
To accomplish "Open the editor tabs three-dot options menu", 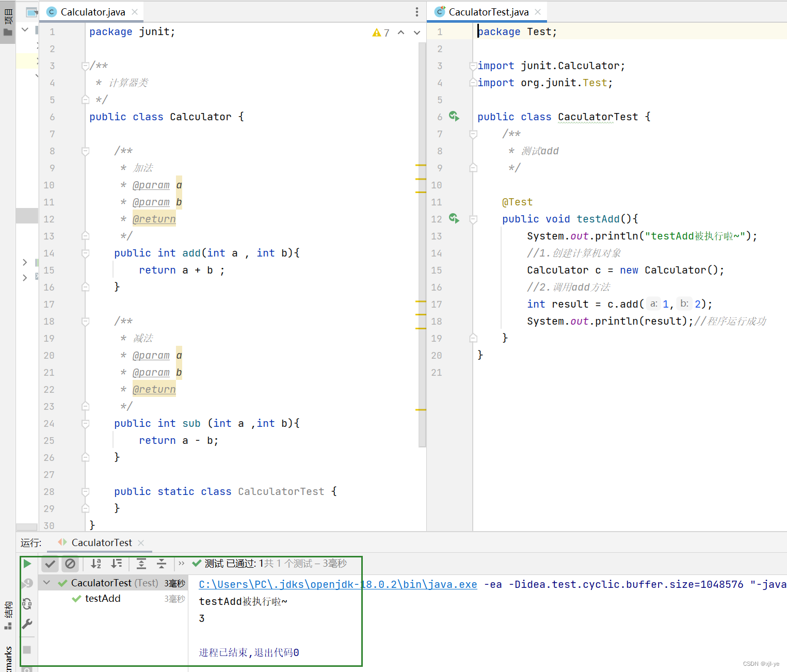I will pyautogui.click(x=417, y=12).
